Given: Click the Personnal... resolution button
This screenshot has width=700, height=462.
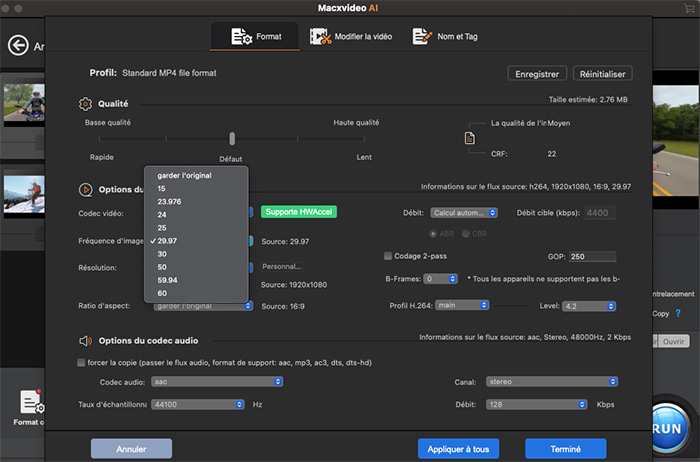Looking at the screenshot, I should (282, 266).
